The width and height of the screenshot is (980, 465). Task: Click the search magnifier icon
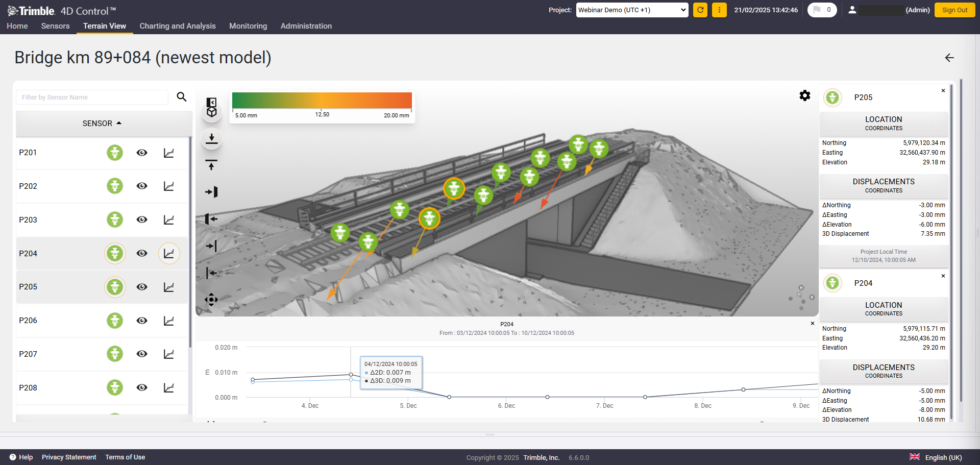182,97
